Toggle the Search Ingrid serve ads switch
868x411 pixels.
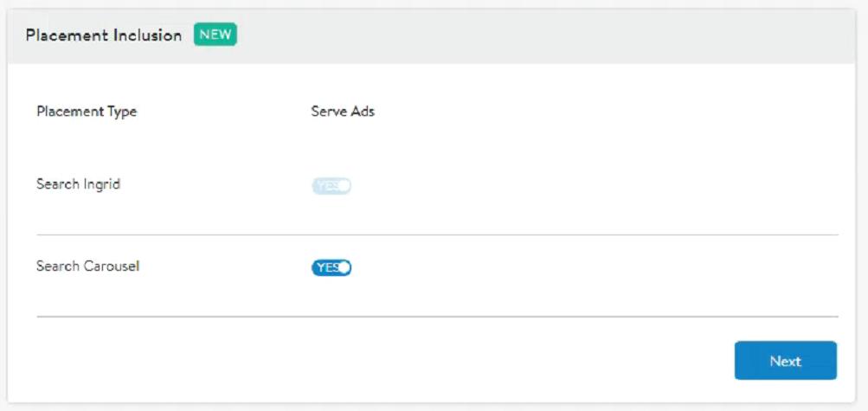[x=331, y=185]
